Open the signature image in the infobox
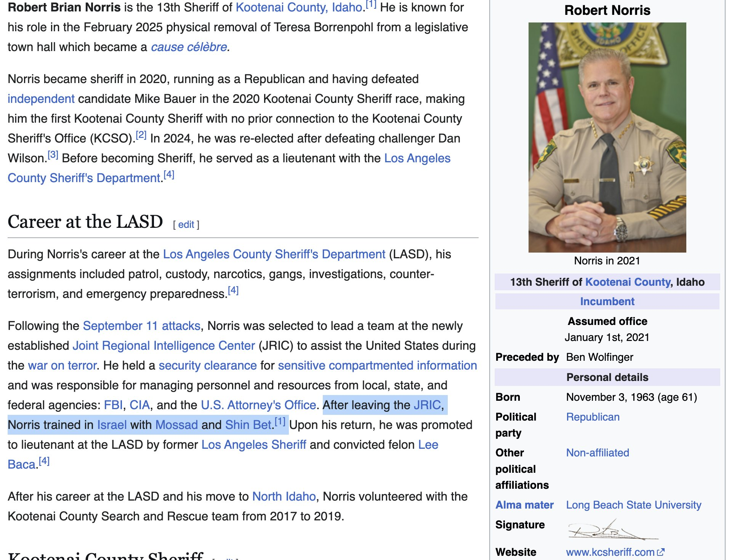Screen dimensions: 737x560 point(613,529)
